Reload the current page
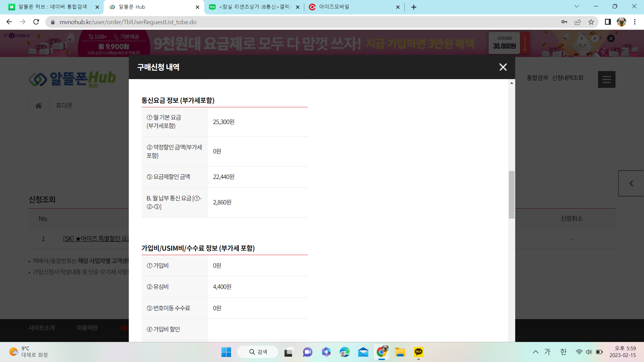 [36, 22]
